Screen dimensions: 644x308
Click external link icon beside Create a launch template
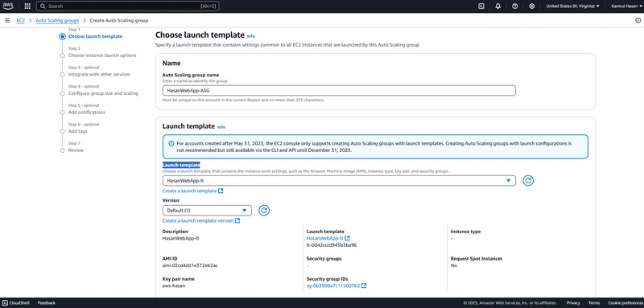pyautogui.click(x=221, y=191)
